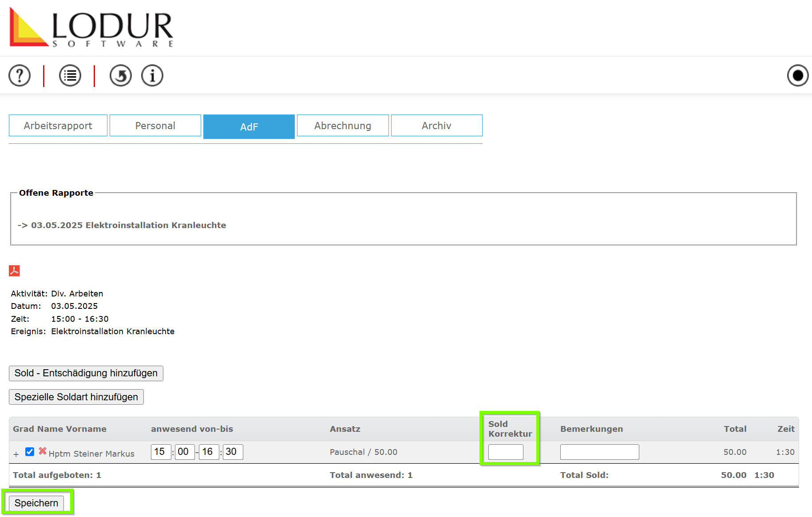Open the PDF export icon

click(x=15, y=271)
